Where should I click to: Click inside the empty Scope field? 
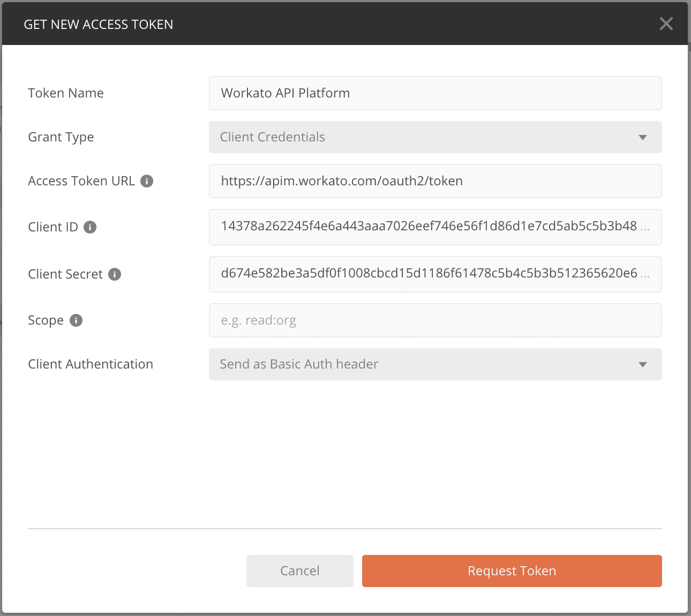click(435, 320)
